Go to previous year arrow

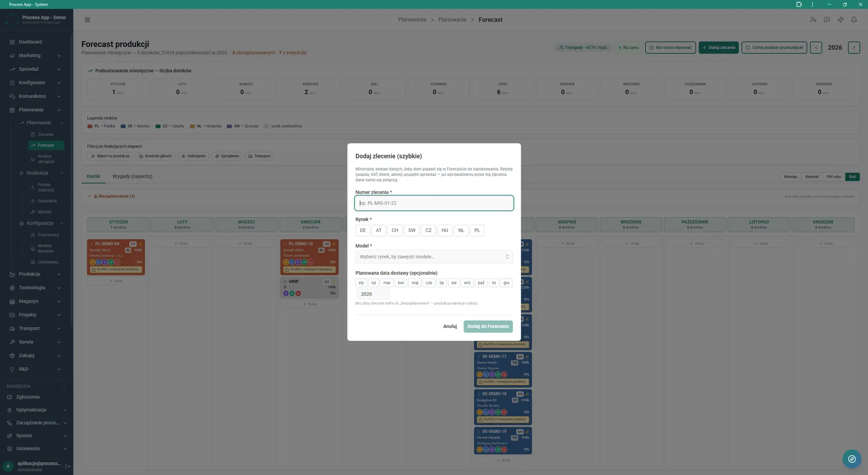tap(816, 48)
